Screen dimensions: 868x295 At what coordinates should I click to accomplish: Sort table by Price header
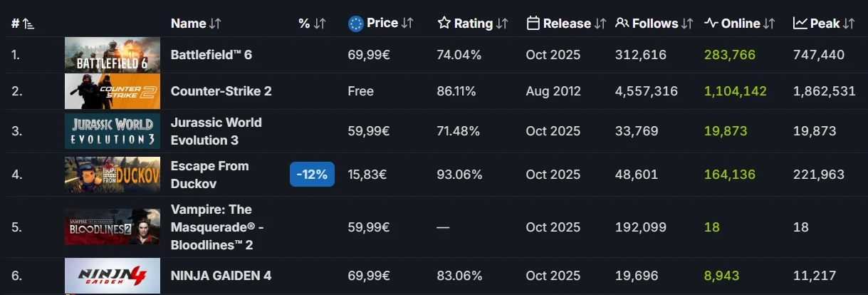382,24
